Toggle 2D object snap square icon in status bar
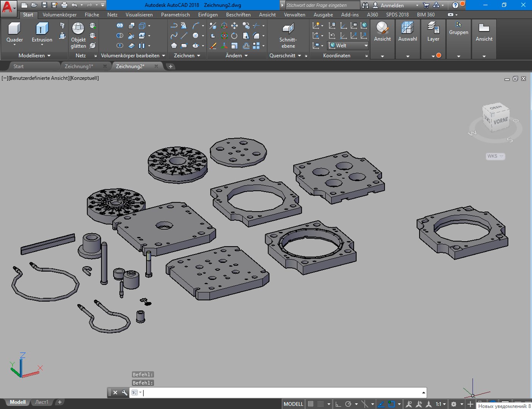 pos(392,404)
